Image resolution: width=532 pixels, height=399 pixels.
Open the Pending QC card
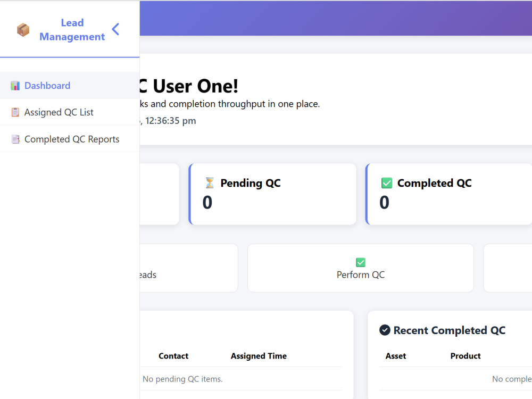point(272,194)
